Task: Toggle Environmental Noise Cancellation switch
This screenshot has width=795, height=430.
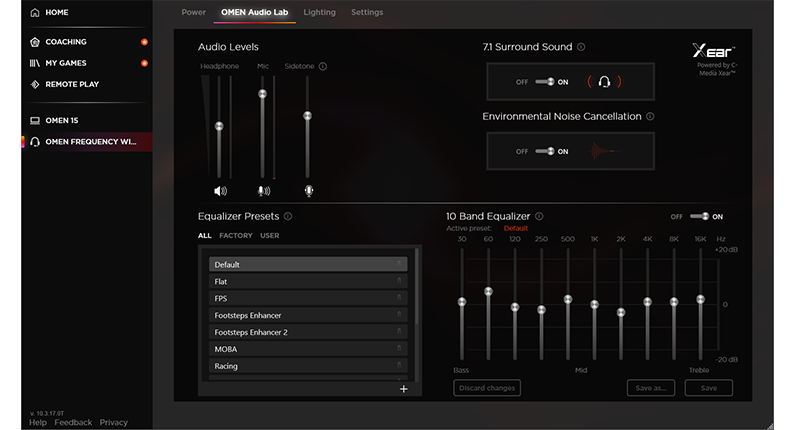Action: coord(545,151)
